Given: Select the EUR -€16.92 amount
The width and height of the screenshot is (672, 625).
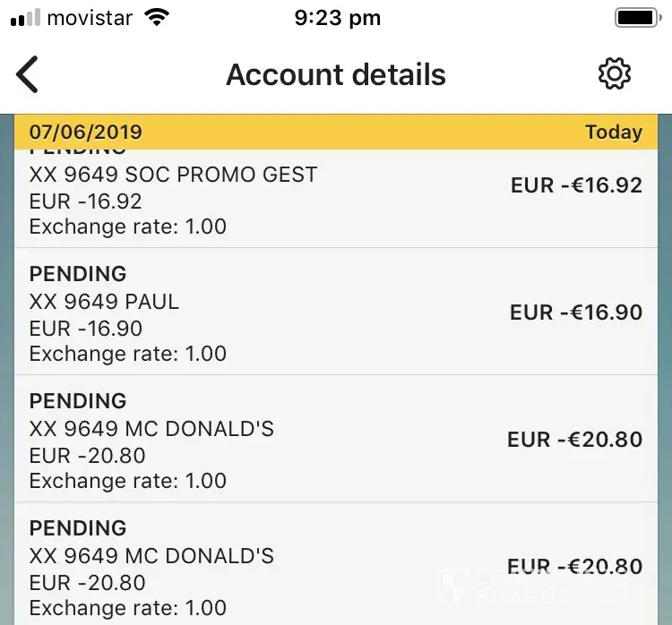Looking at the screenshot, I should pyautogui.click(x=576, y=185).
